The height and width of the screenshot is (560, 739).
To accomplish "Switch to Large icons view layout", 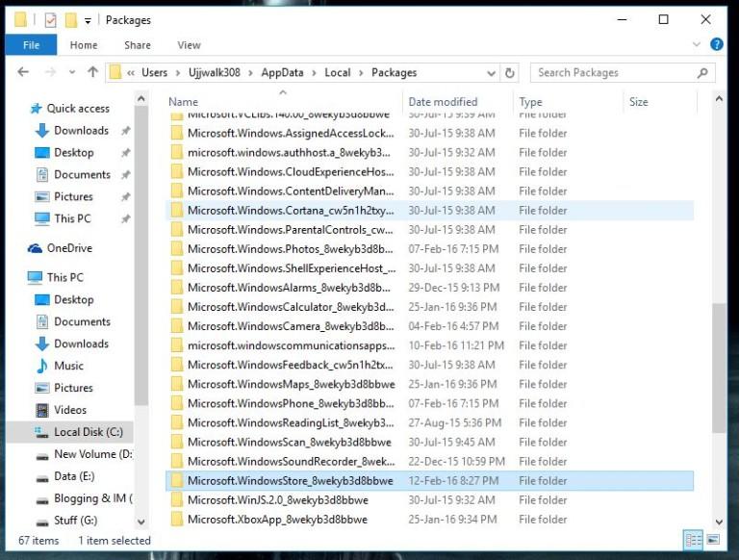I will 713,540.
